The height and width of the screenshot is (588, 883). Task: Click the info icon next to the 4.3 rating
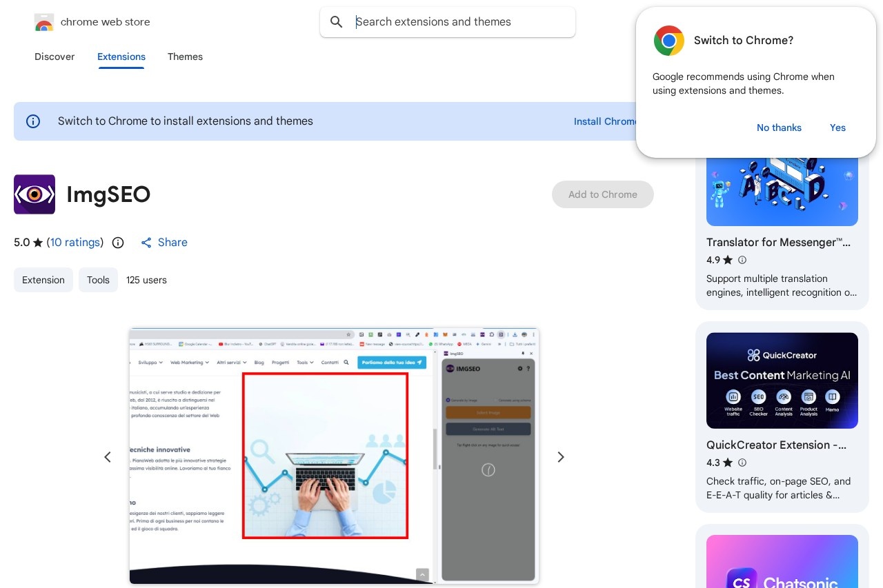742,463
